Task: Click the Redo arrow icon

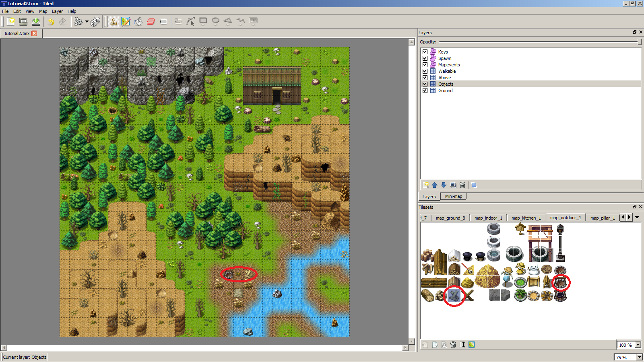Action: pos(63,21)
